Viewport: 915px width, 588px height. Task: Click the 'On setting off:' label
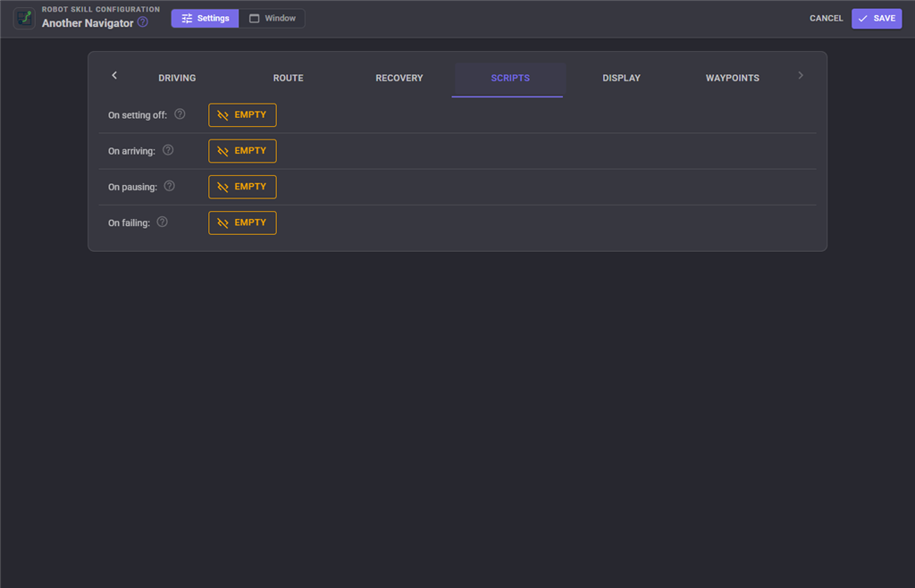[137, 115]
